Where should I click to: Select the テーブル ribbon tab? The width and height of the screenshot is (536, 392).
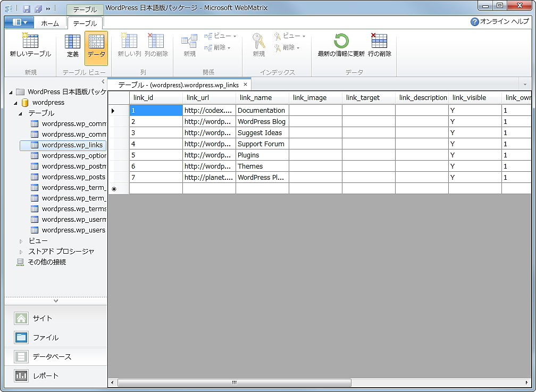(x=85, y=23)
